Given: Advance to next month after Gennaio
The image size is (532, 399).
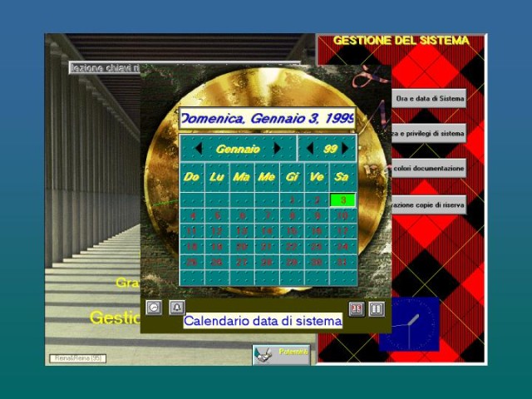Looking at the screenshot, I should [277, 149].
